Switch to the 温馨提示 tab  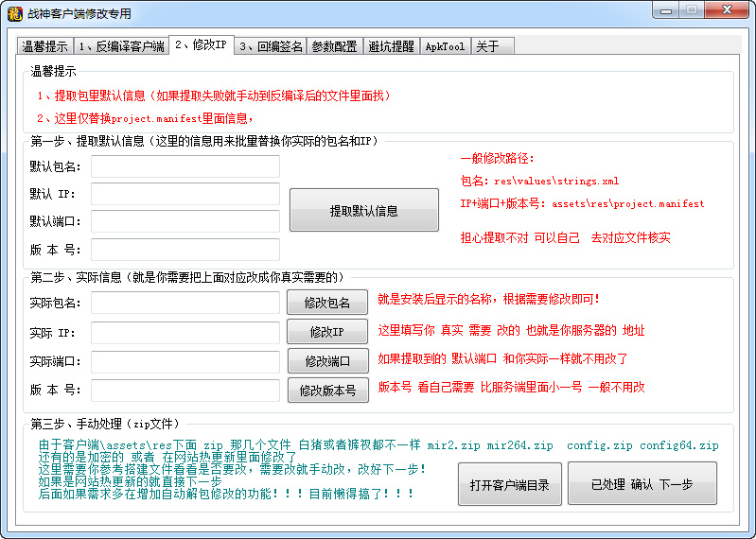click(44, 46)
